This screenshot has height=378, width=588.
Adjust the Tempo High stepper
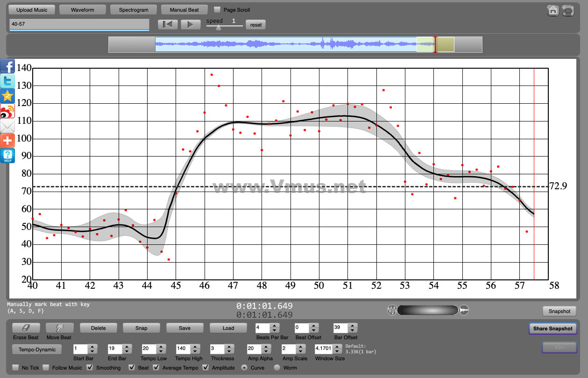pos(194,349)
